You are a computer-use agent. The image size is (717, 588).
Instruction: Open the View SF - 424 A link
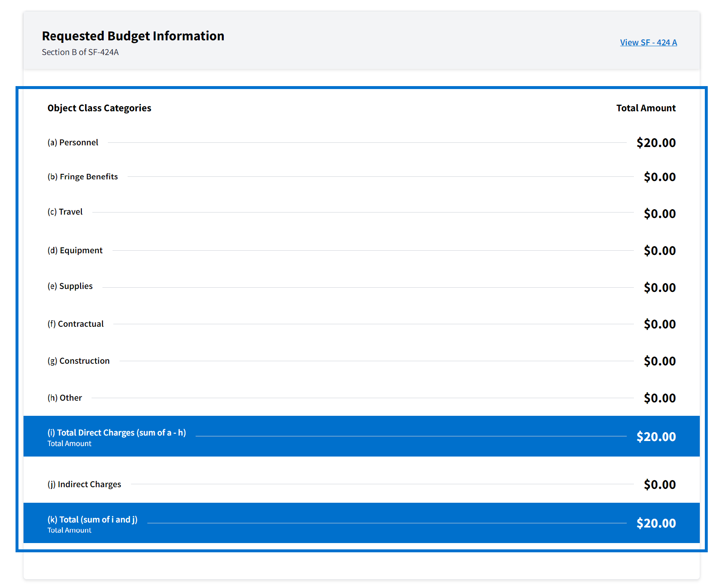click(648, 42)
